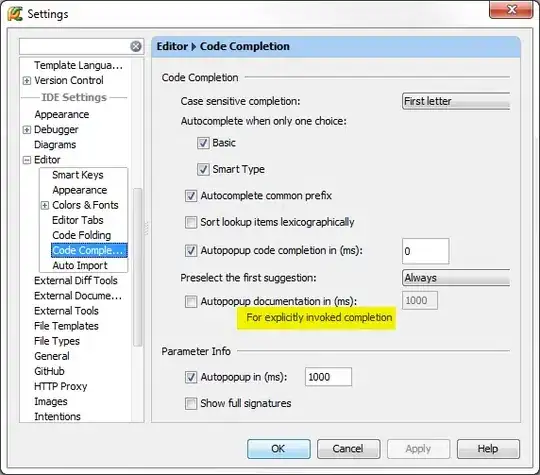Image resolution: width=540 pixels, height=475 pixels.
Task: Open Preselect the first suggestion dropdown
Action: tap(456, 278)
